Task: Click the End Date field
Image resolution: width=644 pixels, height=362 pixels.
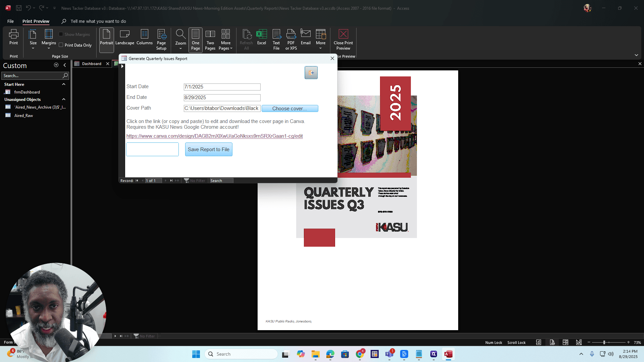Action: (222, 98)
